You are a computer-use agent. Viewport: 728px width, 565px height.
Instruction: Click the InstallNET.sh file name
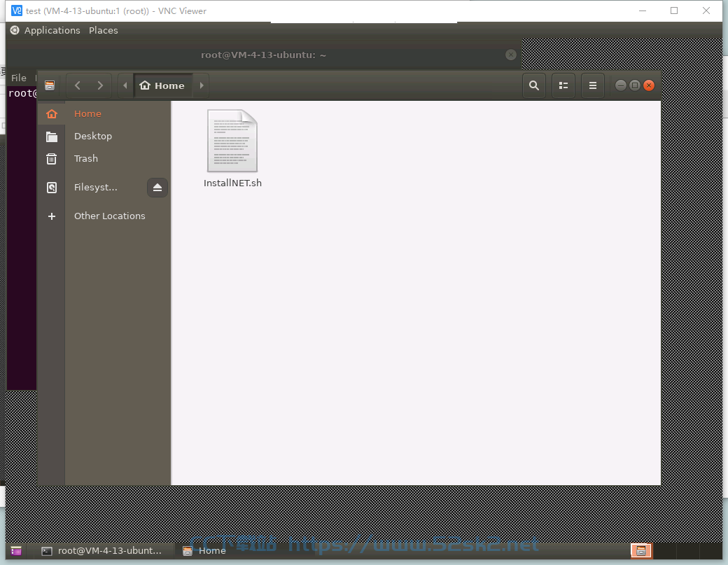pos(232,183)
